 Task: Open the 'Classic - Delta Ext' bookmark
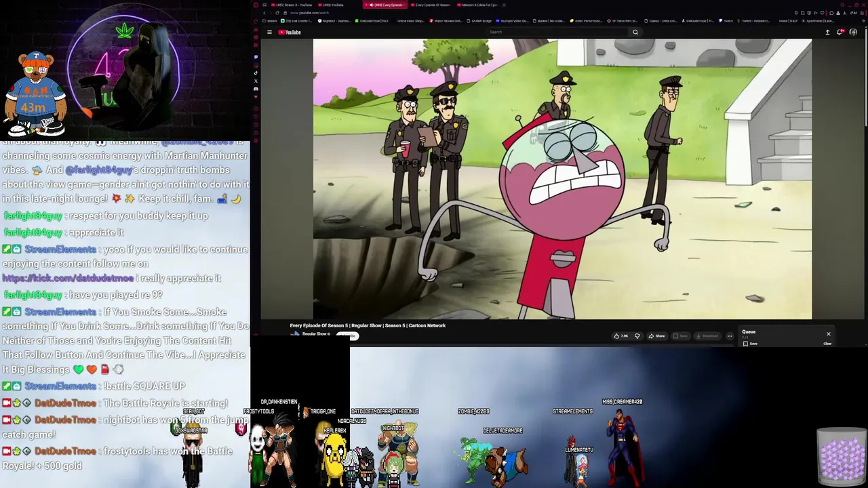click(661, 21)
